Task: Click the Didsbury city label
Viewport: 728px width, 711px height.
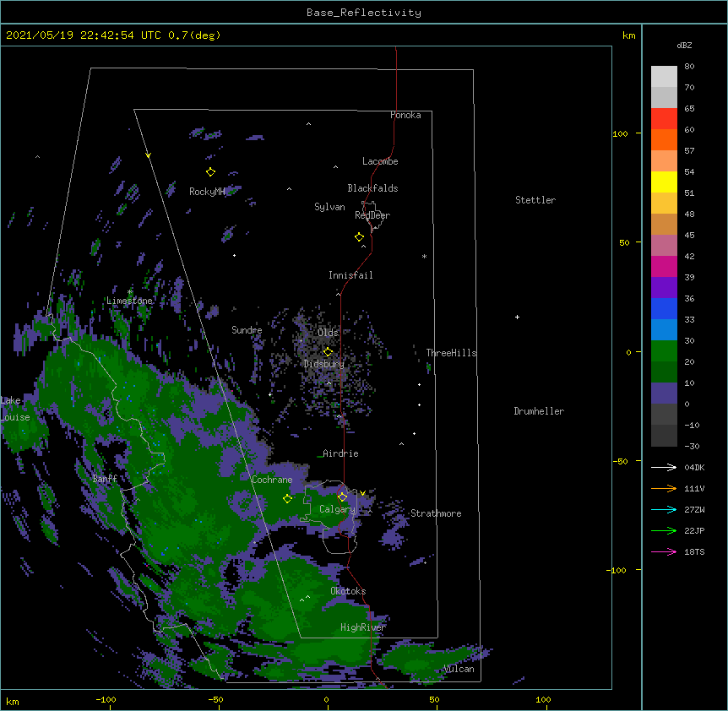Action: click(x=324, y=364)
